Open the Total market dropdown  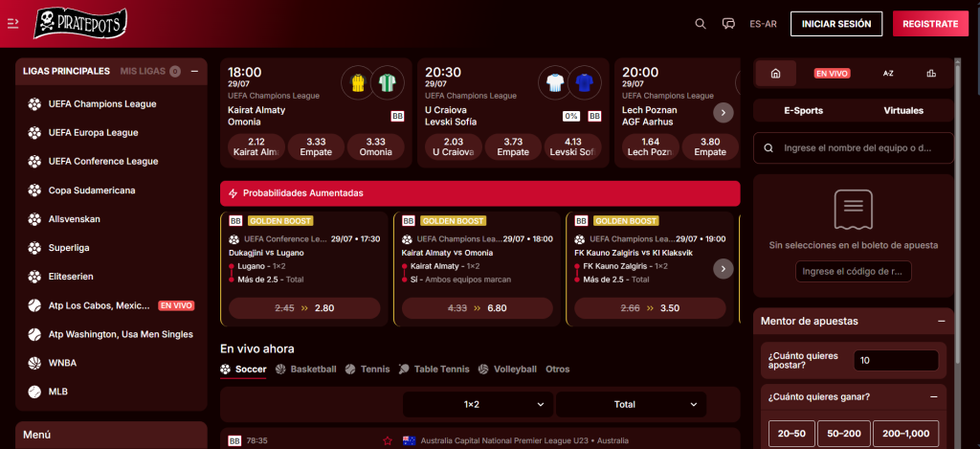click(x=632, y=405)
